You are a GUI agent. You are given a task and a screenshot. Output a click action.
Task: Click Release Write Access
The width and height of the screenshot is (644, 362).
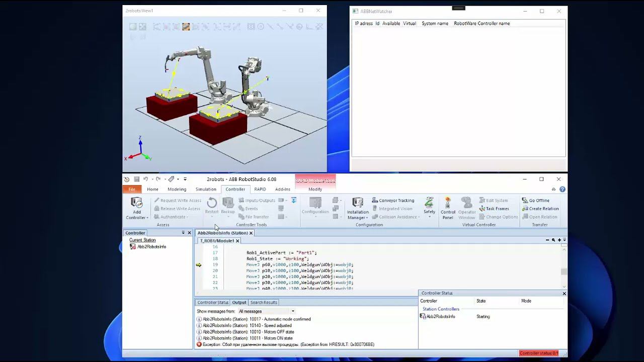pyautogui.click(x=177, y=209)
